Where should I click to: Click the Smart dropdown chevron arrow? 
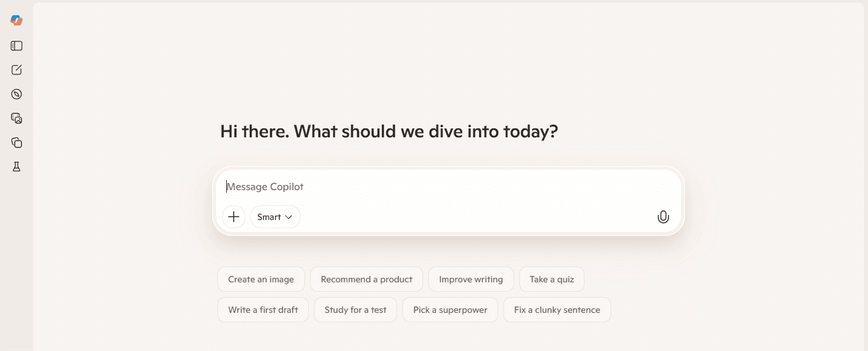[288, 217]
